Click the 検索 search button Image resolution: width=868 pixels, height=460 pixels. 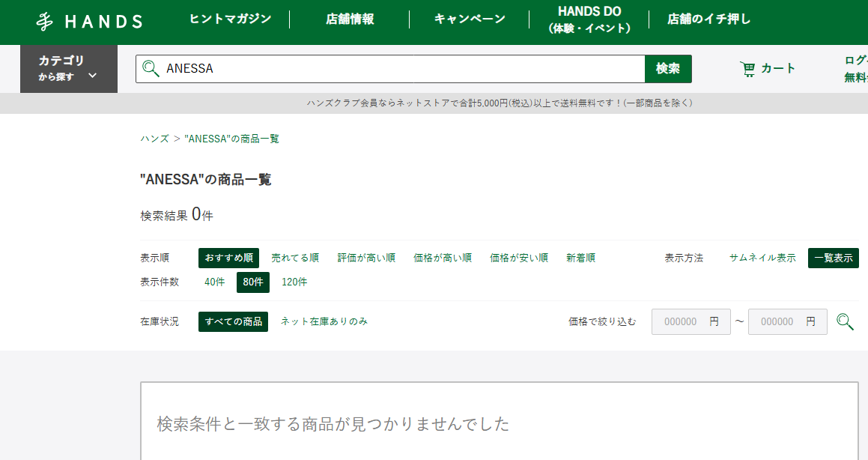coord(668,69)
